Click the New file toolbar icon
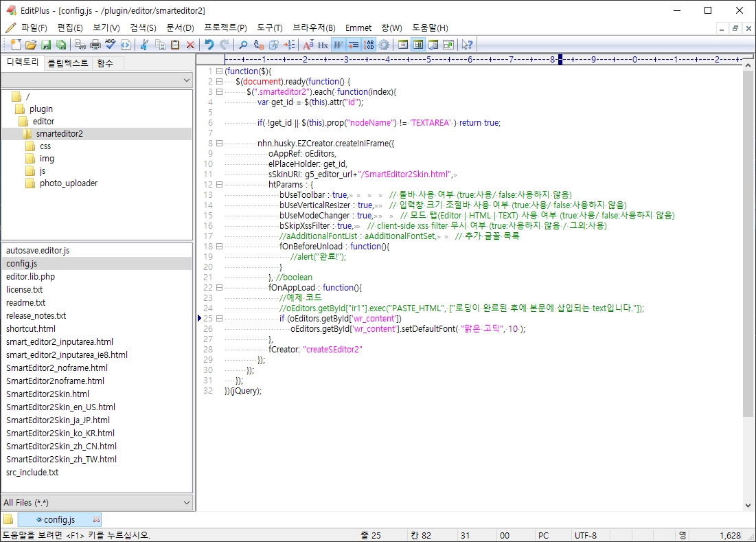Image resolution: width=756 pixels, height=542 pixels. point(15,45)
